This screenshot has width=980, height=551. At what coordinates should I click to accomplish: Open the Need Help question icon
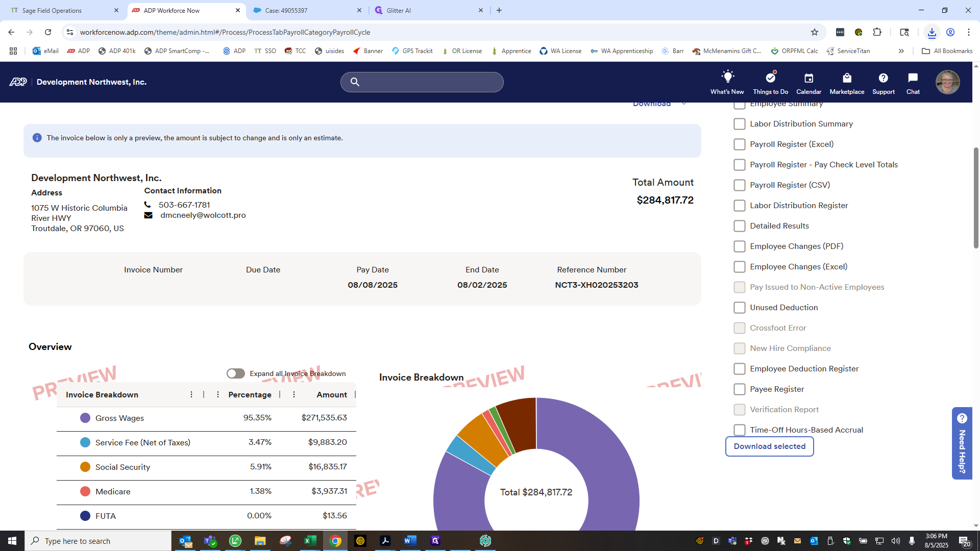point(962,418)
